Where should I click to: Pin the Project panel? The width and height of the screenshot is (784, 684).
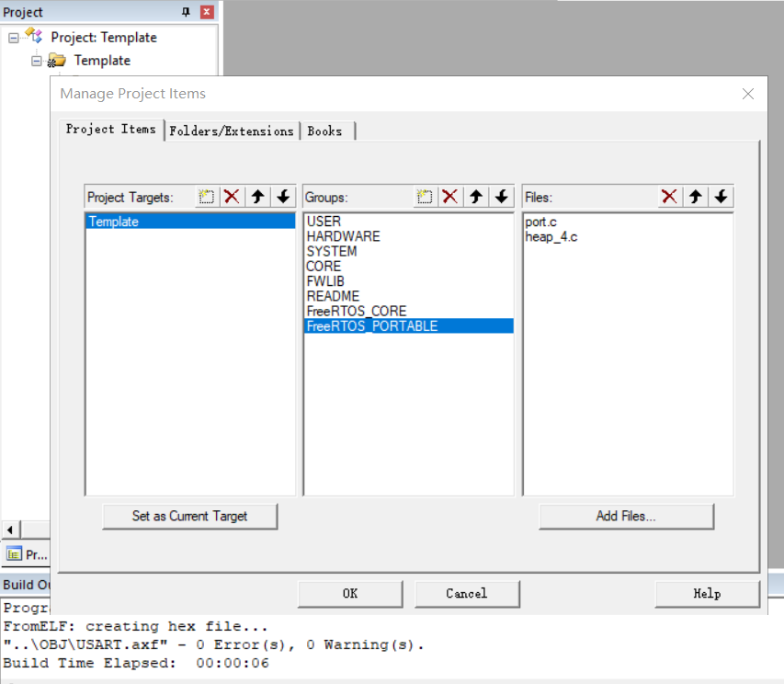[x=186, y=12]
